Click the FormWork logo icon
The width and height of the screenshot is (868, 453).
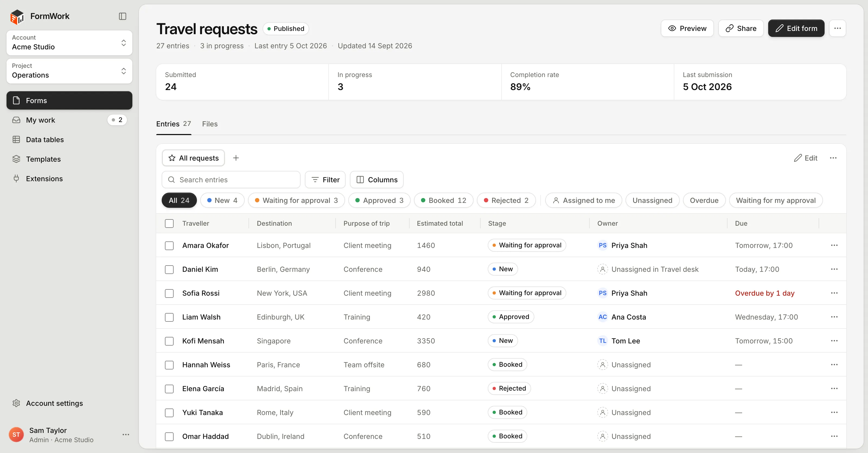pyautogui.click(x=17, y=17)
